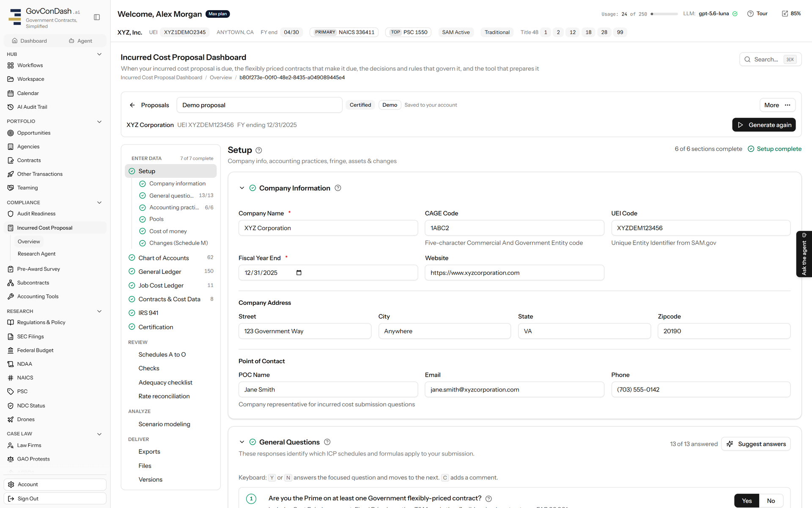This screenshot has height=508, width=812.
Task: Click the Demo proposal name field
Action: [259, 105]
